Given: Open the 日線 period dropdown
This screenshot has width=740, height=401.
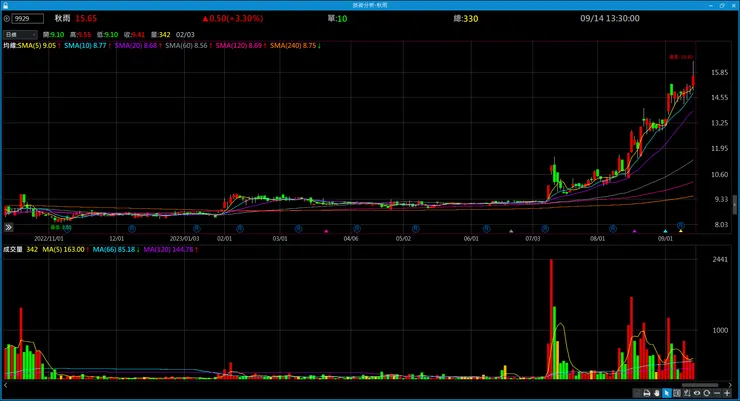Looking at the screenshot, I should (x=20, y=34).
